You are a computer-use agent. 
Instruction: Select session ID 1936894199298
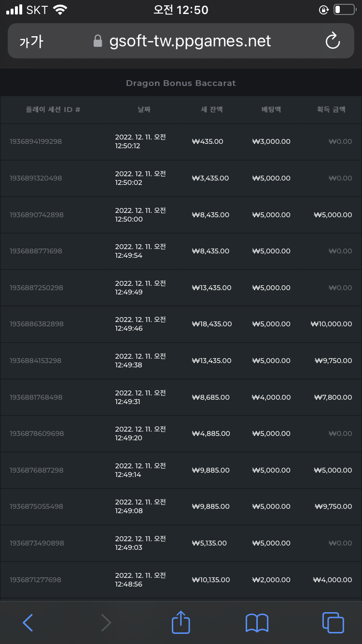[x=36, y=141]
